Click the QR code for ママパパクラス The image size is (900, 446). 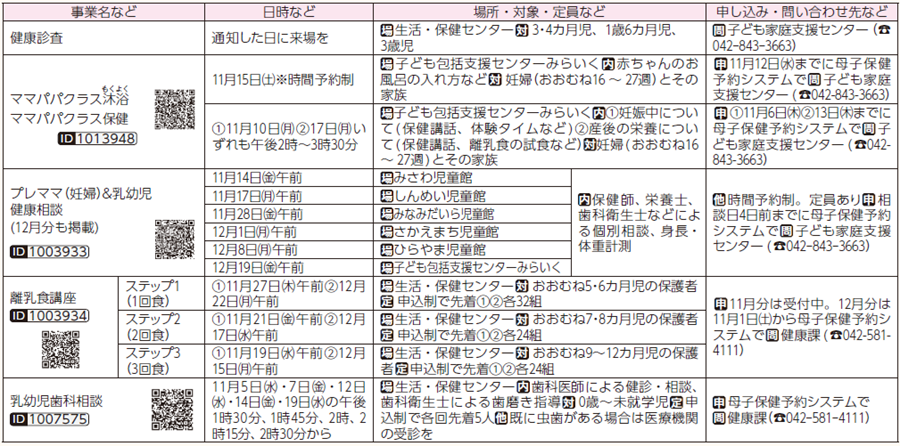tap(175, 109)
